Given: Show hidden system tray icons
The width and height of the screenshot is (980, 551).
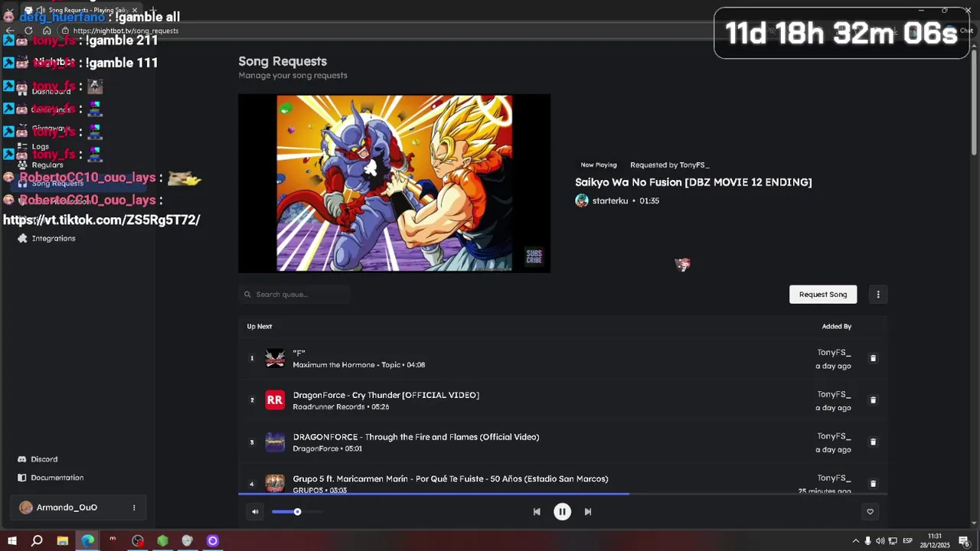Looking at the screenshot, I should [855, 541].
